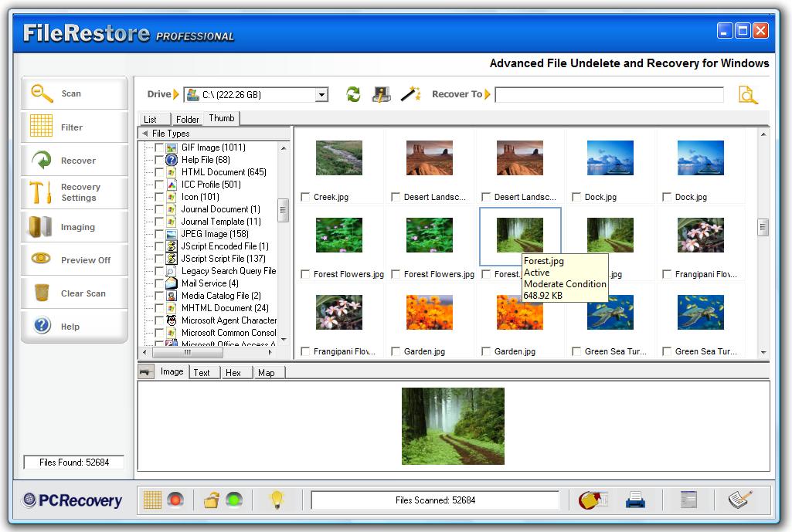The width and height of the screenshot is (792, 532).
Task: Click the large forest preview image
Action: point(453,426)
